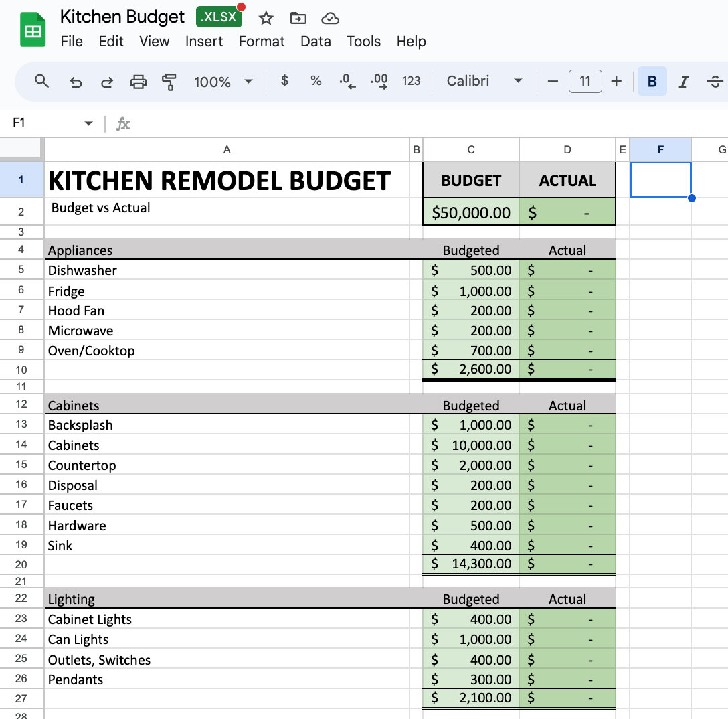
Task: Click the decrease decimal places icon
Action: [347, 81]
